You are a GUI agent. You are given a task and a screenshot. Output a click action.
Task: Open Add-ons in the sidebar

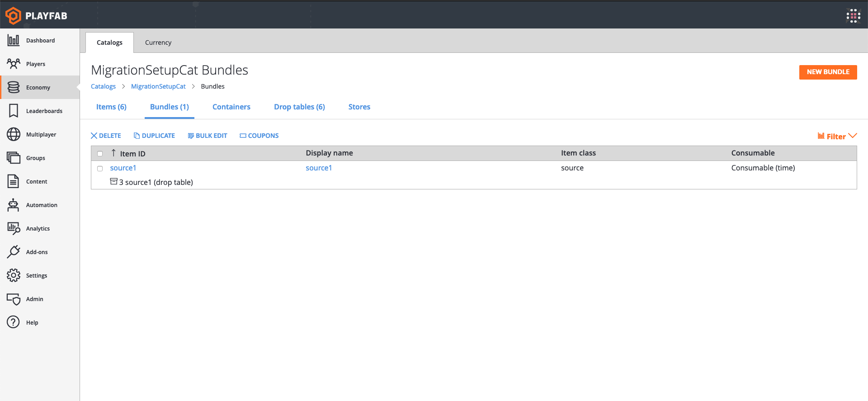[x=40, y=252]
